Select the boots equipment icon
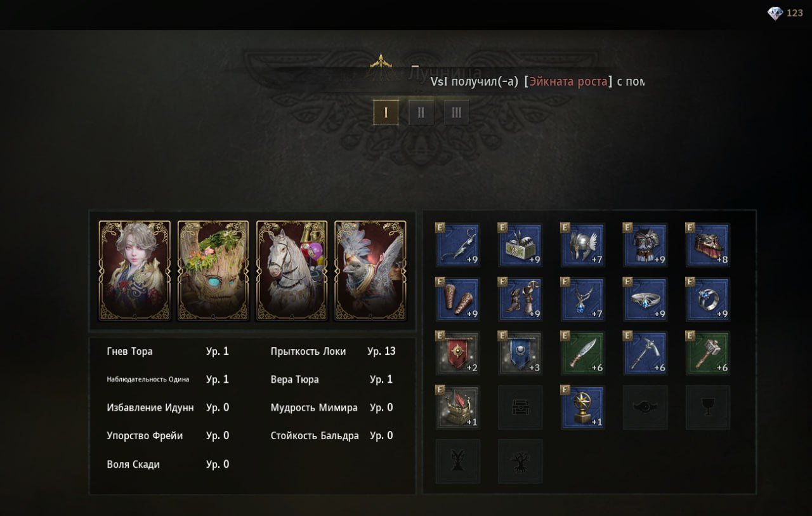Screen dimensions: 812x516 click(520, 299)
